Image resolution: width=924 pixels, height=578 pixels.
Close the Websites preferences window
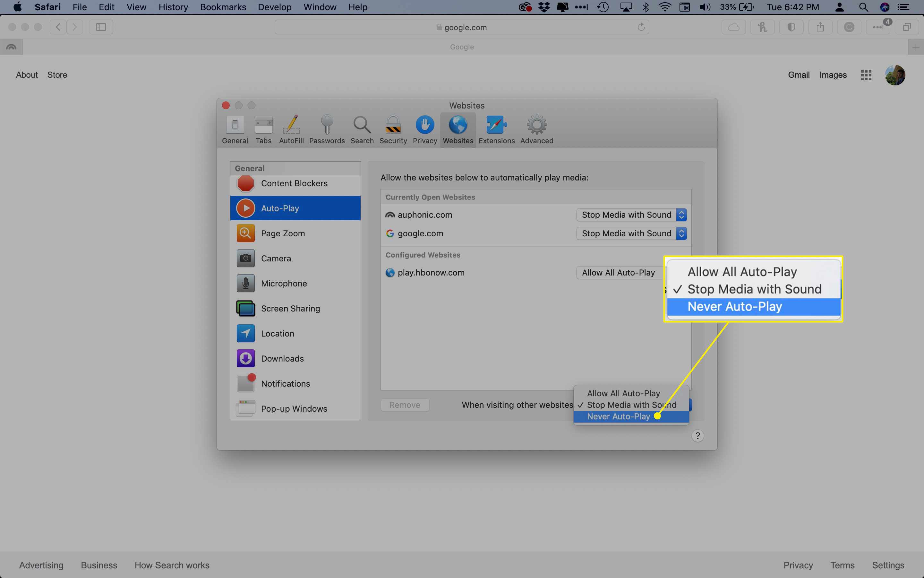(x=226, y=105)
